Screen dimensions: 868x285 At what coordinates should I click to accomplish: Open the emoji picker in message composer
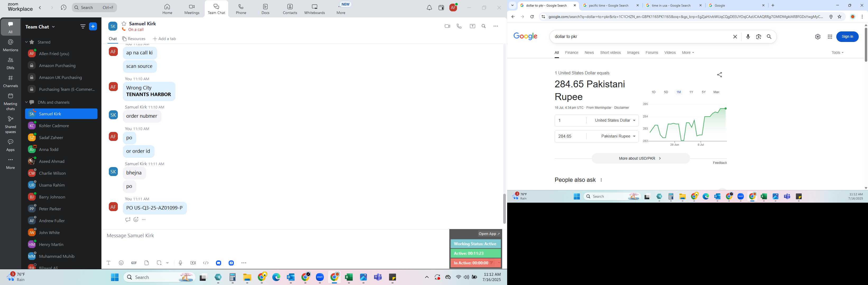pos(121,263)
